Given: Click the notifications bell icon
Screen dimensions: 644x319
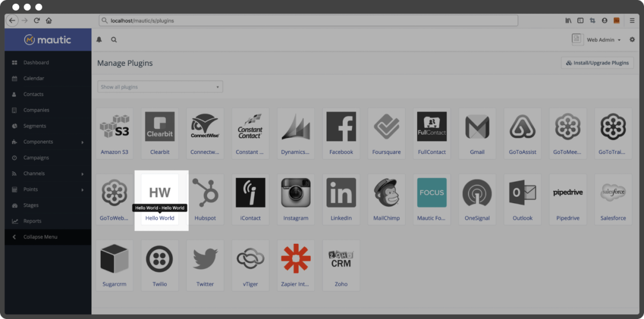Looking at the screenshot, I should coord(99,40).
